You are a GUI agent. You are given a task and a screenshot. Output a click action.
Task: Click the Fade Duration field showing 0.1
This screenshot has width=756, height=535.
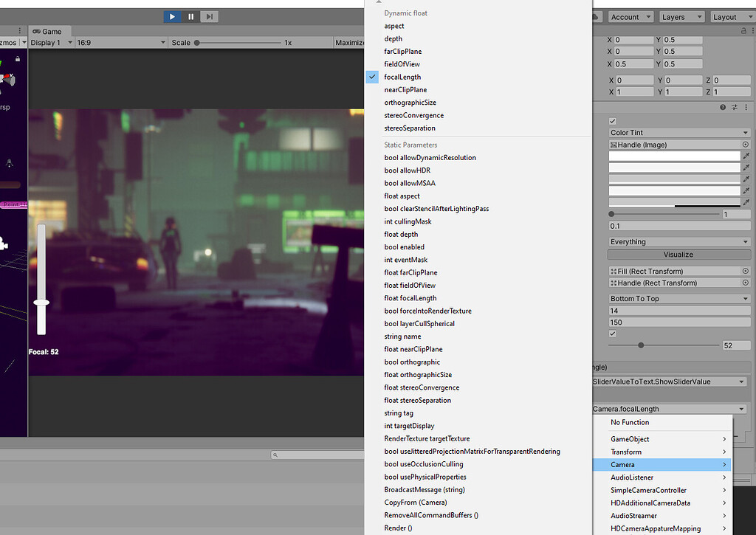pos(679,226)
